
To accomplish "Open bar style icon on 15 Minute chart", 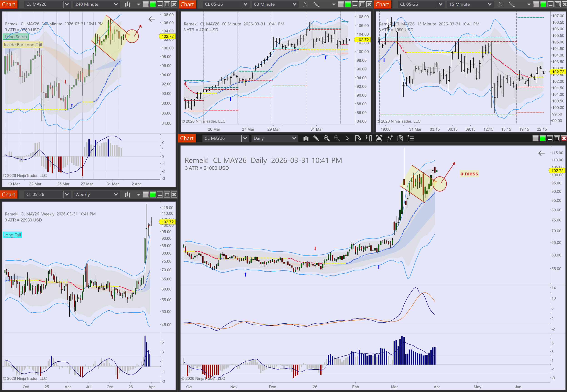I will pos(501,4).
